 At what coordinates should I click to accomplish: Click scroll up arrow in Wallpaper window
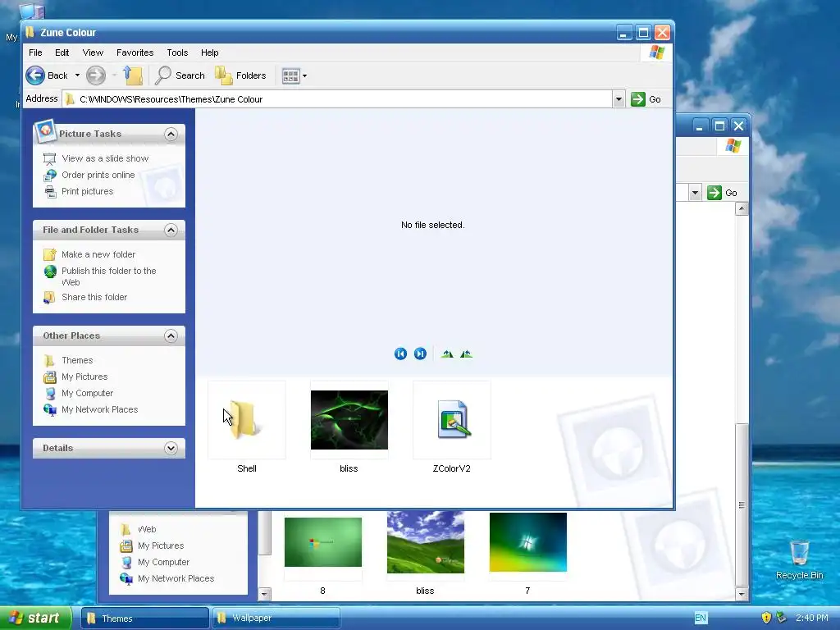pos(742,209)
